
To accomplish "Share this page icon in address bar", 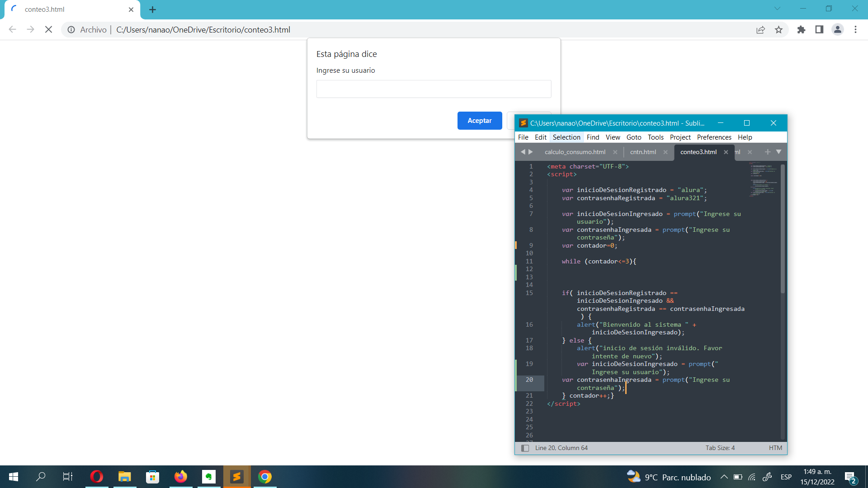I will click(x=760, y=30).
